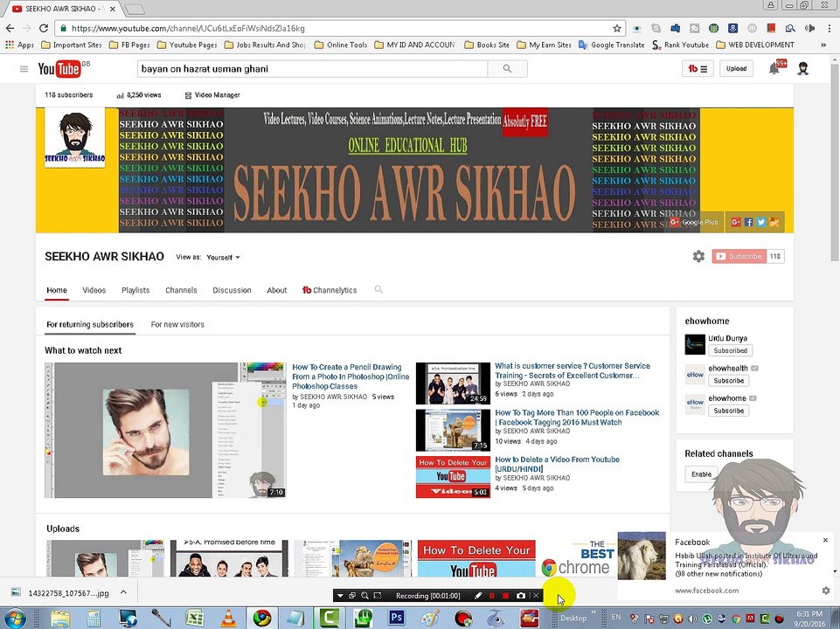Screen dimensions: 840x629
Task: Open Video Manager link
Action: tap(212, 95)
